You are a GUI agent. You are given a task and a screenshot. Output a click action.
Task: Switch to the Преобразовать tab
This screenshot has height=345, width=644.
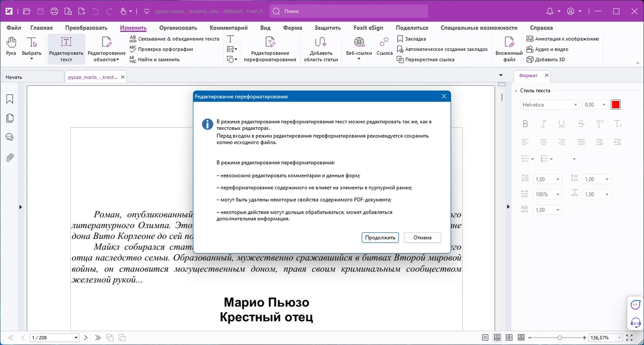(x=86, y=28)
